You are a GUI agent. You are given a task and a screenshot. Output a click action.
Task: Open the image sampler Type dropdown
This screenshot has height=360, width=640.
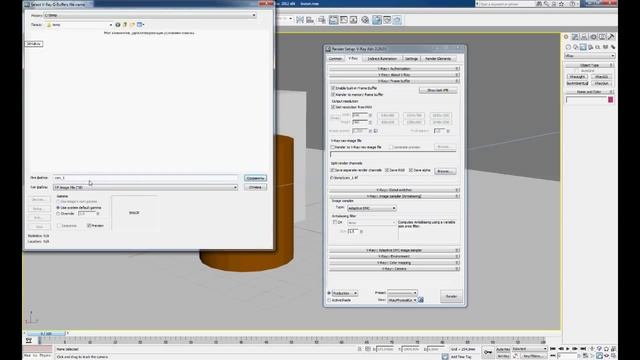point(371,208)
